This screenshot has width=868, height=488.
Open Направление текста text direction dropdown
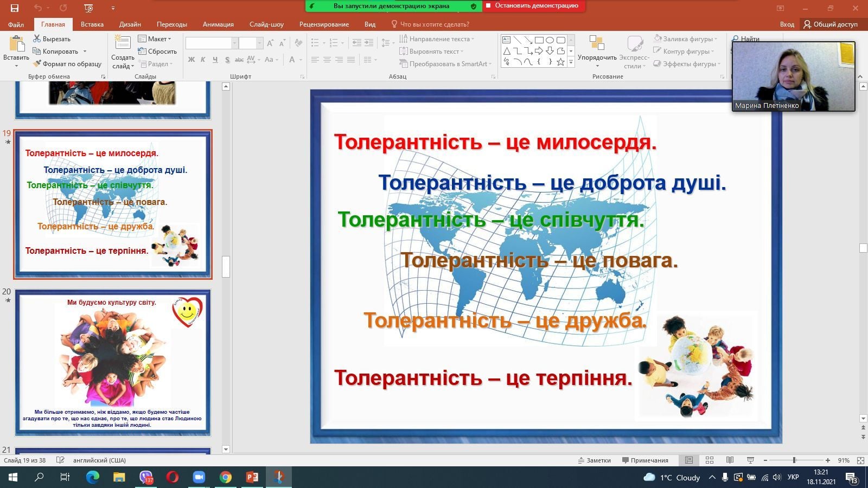click(437, 39)
